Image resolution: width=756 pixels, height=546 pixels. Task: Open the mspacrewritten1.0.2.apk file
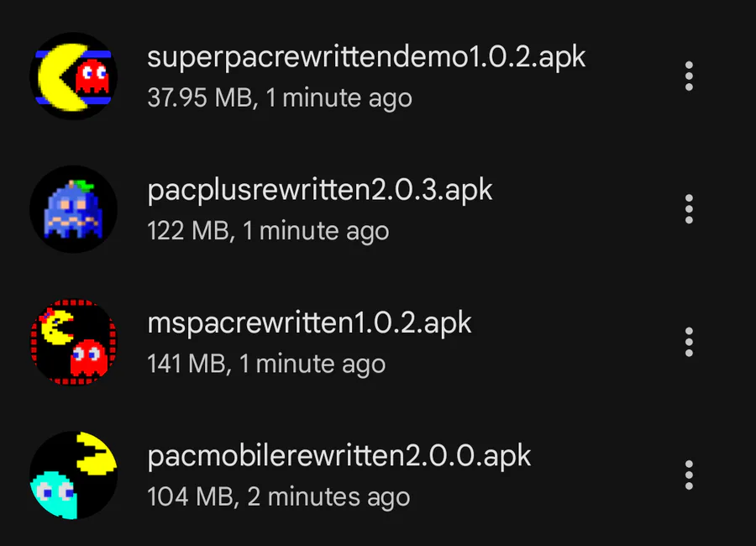pyautogui.click(x=309, y=323)
